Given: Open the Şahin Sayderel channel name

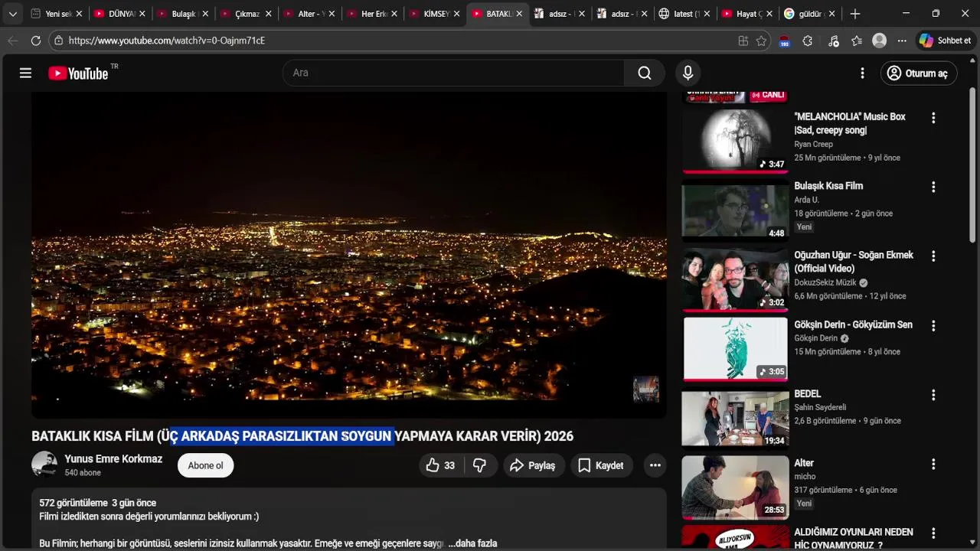Looking at the screenshot, I should pyautogui.click(x=820, y=407).
